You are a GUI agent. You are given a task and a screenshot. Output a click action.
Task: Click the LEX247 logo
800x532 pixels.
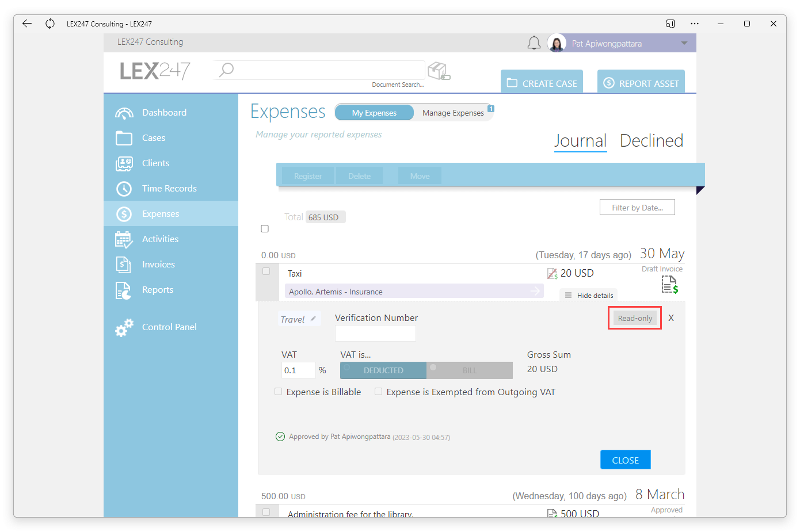pos(155,71)
